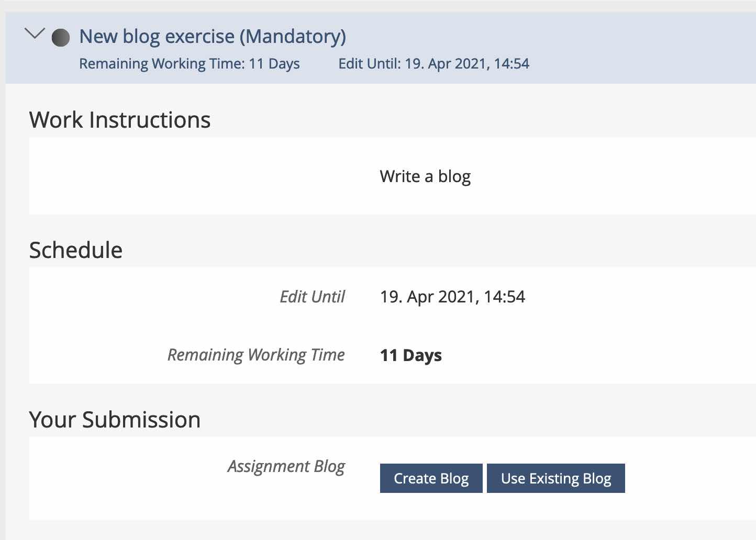
Task: Click the italic Edit Until label in Schedule
Action: coord(312,297)
